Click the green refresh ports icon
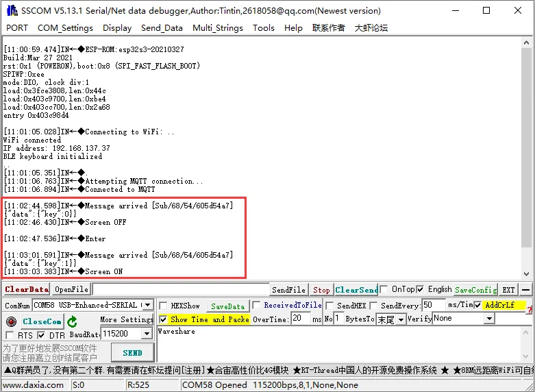The width and height of the screenshot is (535, 392). coord(72,321)
